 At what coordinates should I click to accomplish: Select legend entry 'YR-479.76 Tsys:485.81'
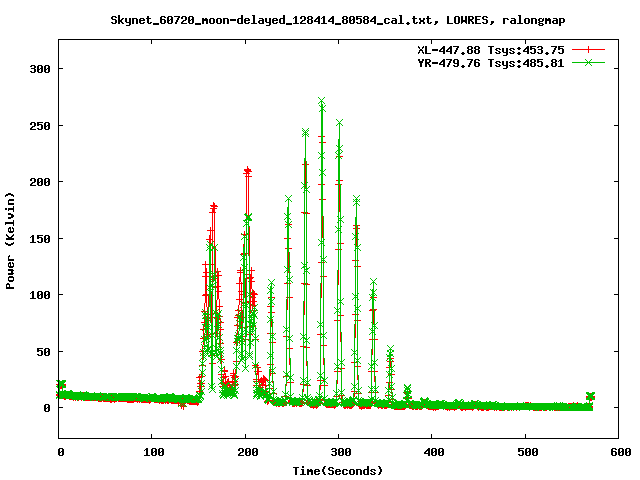click(491, 63)
